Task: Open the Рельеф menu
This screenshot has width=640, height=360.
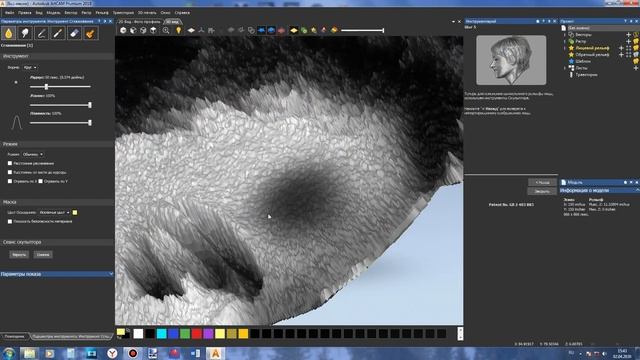Action: [102, 13]
